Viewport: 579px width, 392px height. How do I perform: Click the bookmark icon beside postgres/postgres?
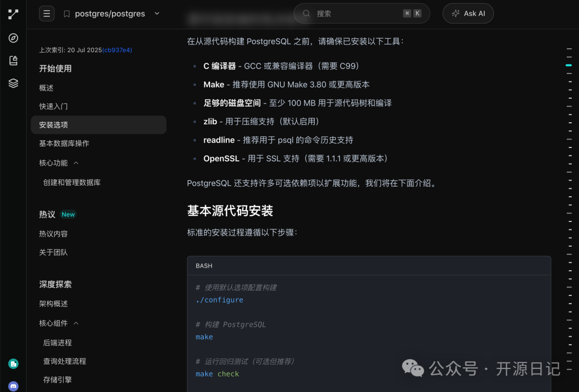(66, 13)
